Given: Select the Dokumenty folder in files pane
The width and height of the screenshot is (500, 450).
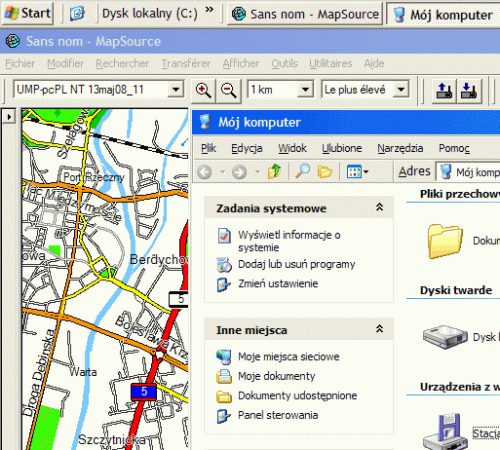Looking at the screenshot, I should point(445,241).
